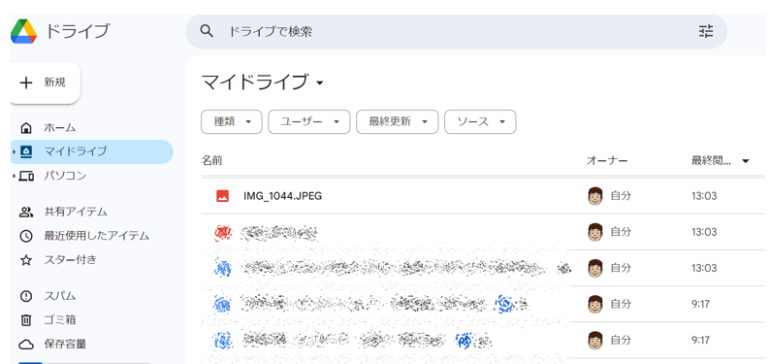Screen dimensions: 770x364
Task: Expand the パソコン tree arrow
Action: point(14,175)
